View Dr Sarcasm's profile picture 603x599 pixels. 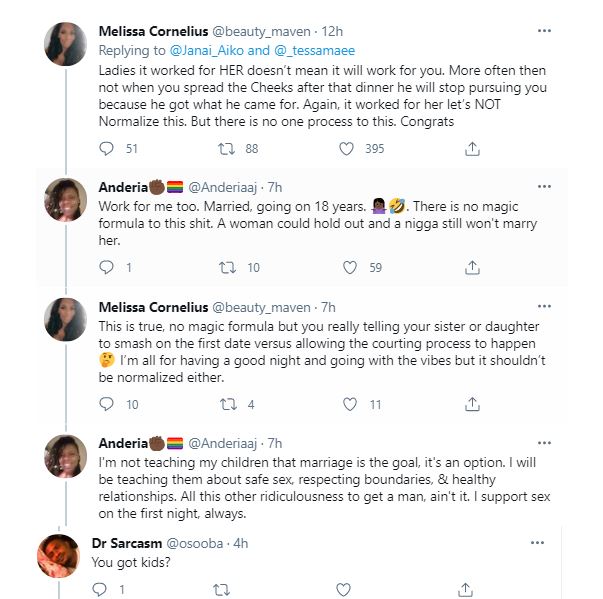[x=59, y=556]
